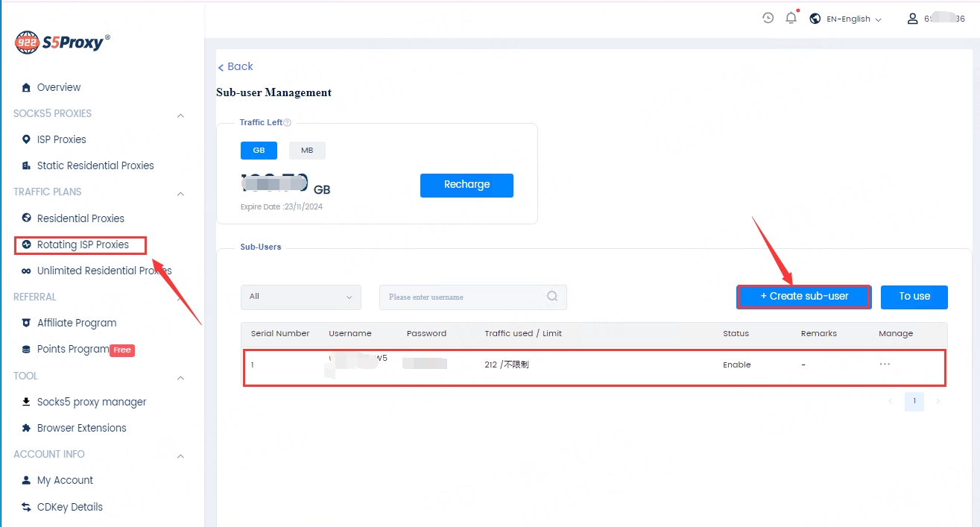This screenshot has width=980, height=527.
Task: Click the Create sub-user button
Action: tap(803, 296)
